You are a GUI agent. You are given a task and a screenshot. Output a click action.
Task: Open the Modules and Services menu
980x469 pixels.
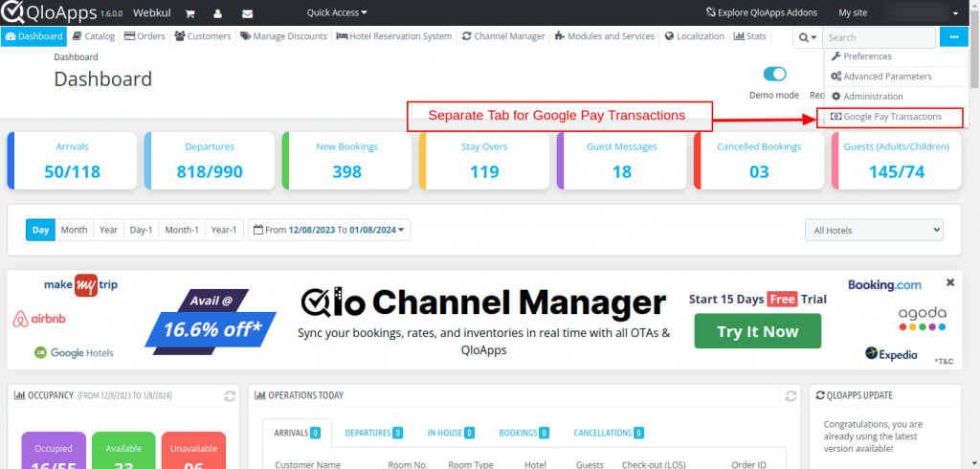click(x=605, y=36)
